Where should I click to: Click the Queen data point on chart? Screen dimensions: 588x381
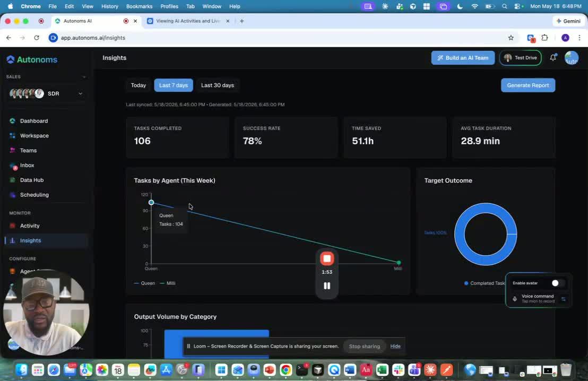point(151,203)
